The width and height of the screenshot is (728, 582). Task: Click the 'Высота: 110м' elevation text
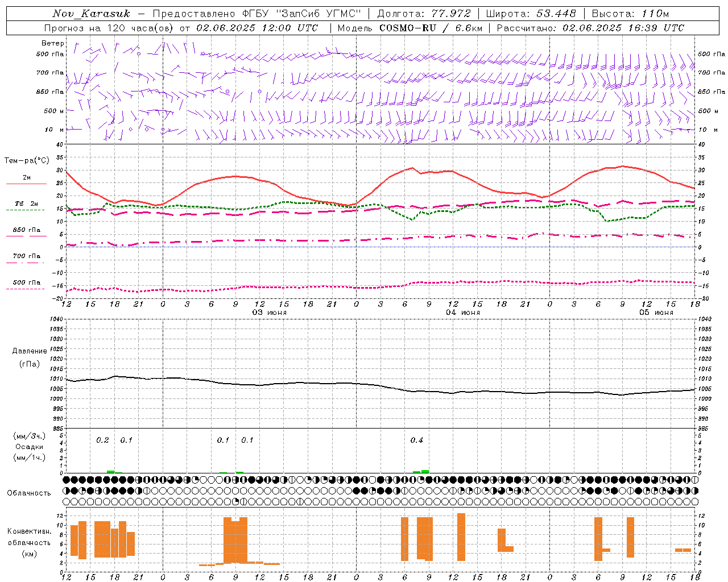(631, 14)
